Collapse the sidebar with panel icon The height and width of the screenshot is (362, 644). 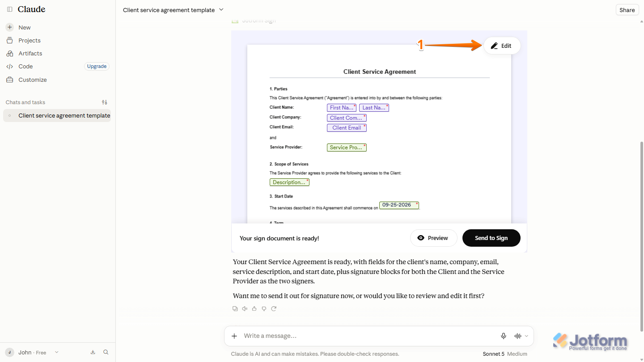pos(10,9)
